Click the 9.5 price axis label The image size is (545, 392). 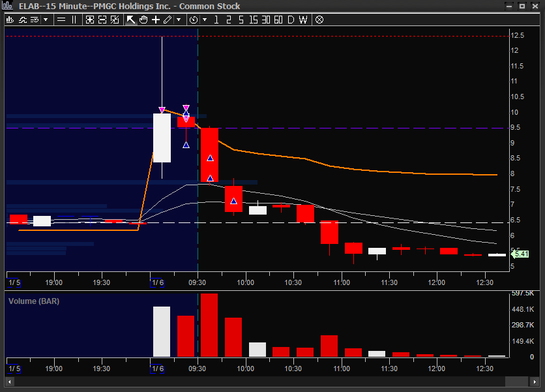tap(516, 127)
